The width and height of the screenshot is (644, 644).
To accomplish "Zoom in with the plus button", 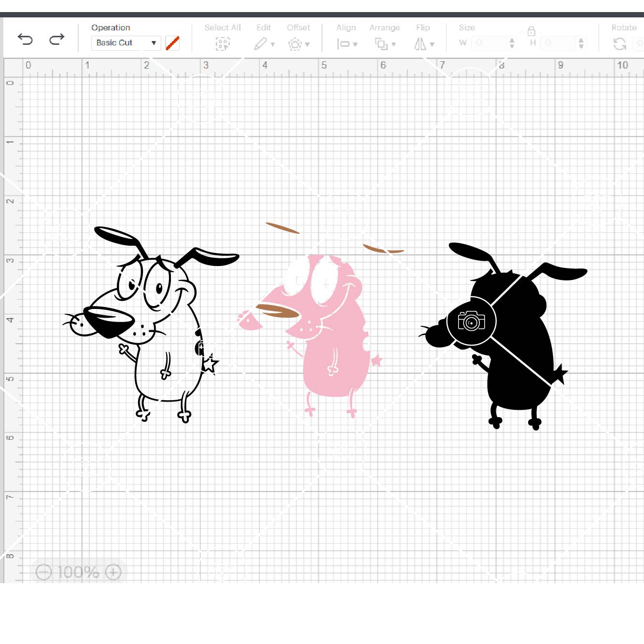I will click(113, 572).
